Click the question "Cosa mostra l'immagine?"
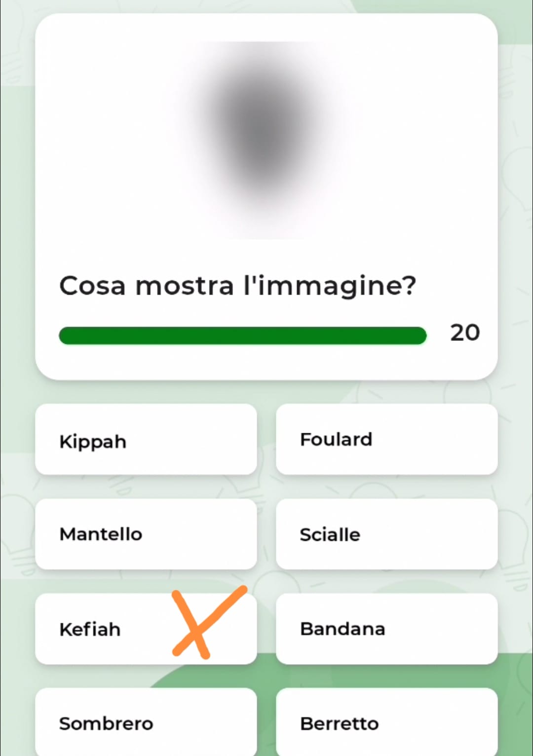Viewport: 533px width, 756px height. tap(237, 286)
